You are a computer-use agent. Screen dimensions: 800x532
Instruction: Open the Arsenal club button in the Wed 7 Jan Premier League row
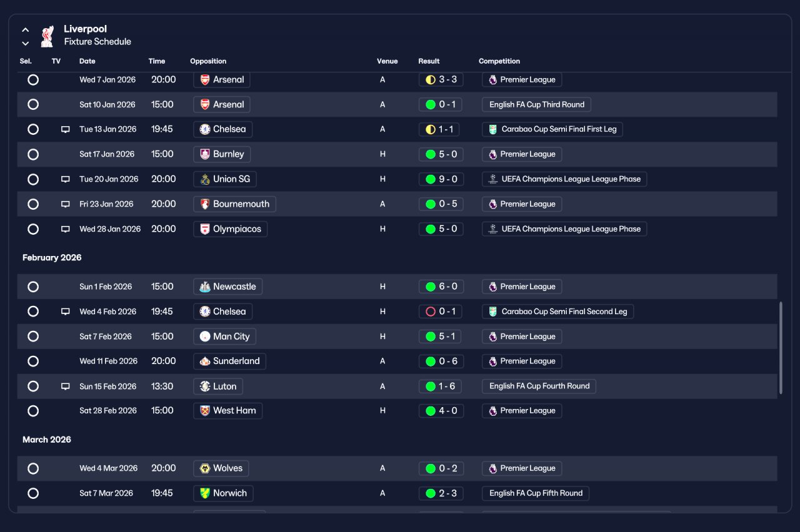click(222, 80)
